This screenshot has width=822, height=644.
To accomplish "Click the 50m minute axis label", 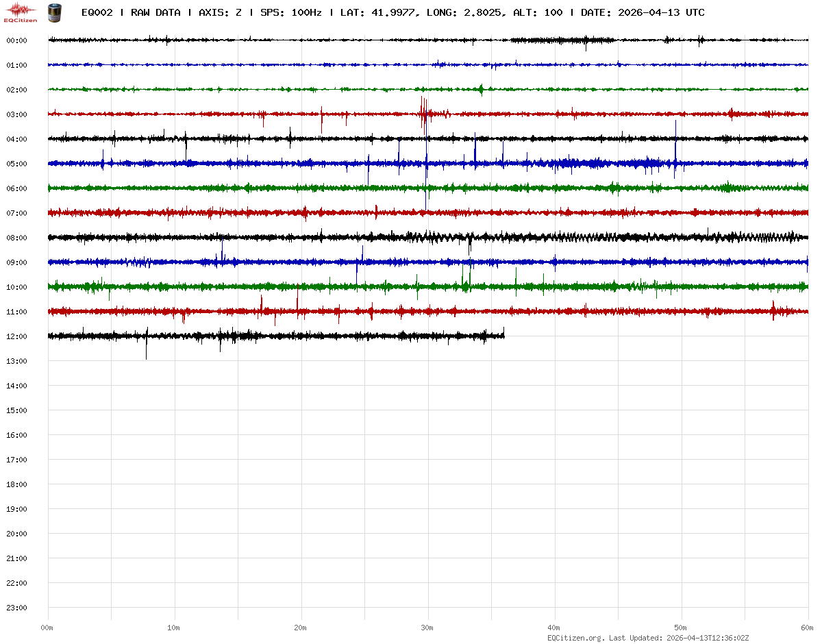I will [x=681, y=628].
